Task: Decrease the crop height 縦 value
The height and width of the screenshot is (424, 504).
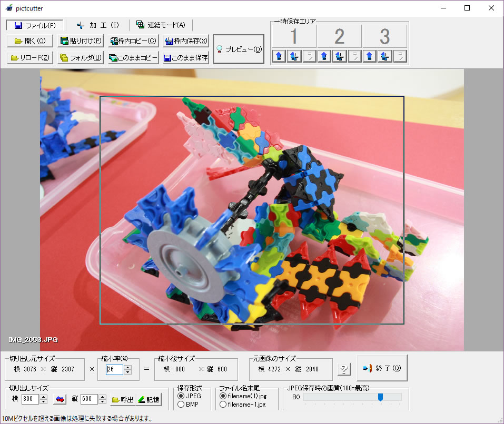Action: click(103, 402)
